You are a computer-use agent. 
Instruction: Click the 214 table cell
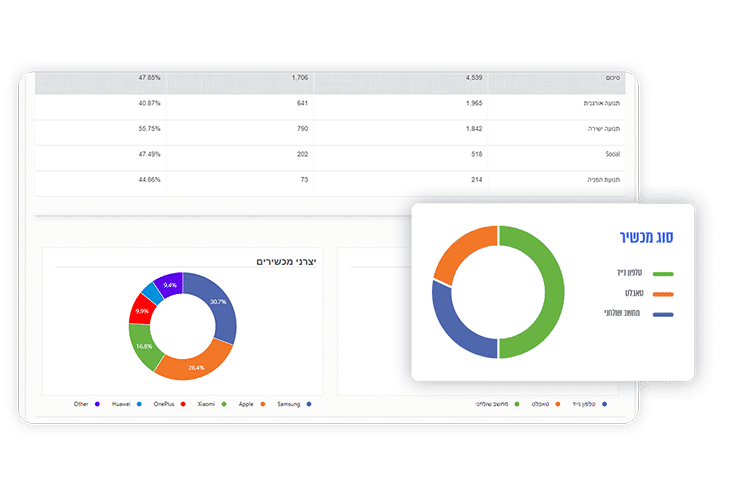[477, 180]
